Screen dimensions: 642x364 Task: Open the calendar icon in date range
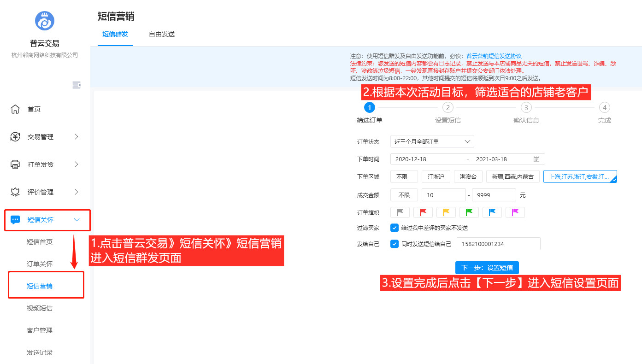click(x=536, y=159)
